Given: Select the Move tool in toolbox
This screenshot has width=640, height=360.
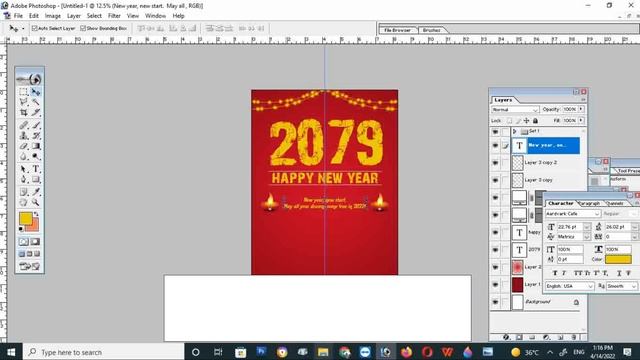Looking at the screenshot, I should click(x=36, y=92).
